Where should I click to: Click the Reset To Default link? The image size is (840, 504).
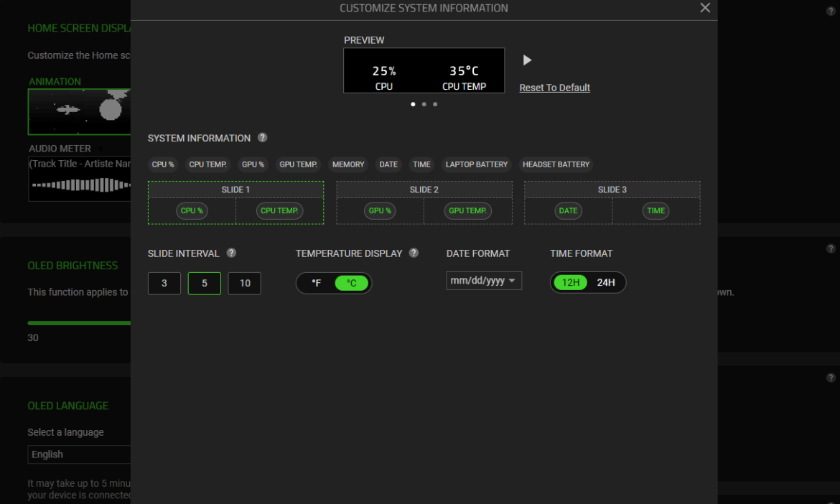pyautogui.click(x=554, y=88)
